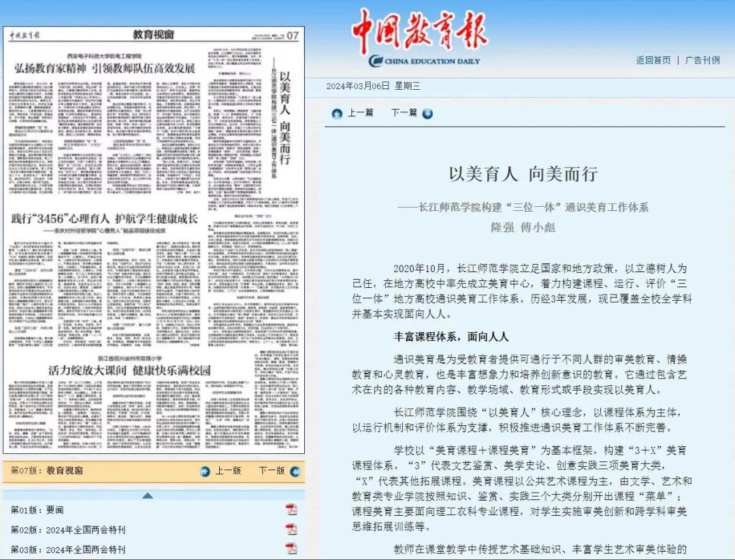Click the globe icon after 下一版

tap(294, 470)
